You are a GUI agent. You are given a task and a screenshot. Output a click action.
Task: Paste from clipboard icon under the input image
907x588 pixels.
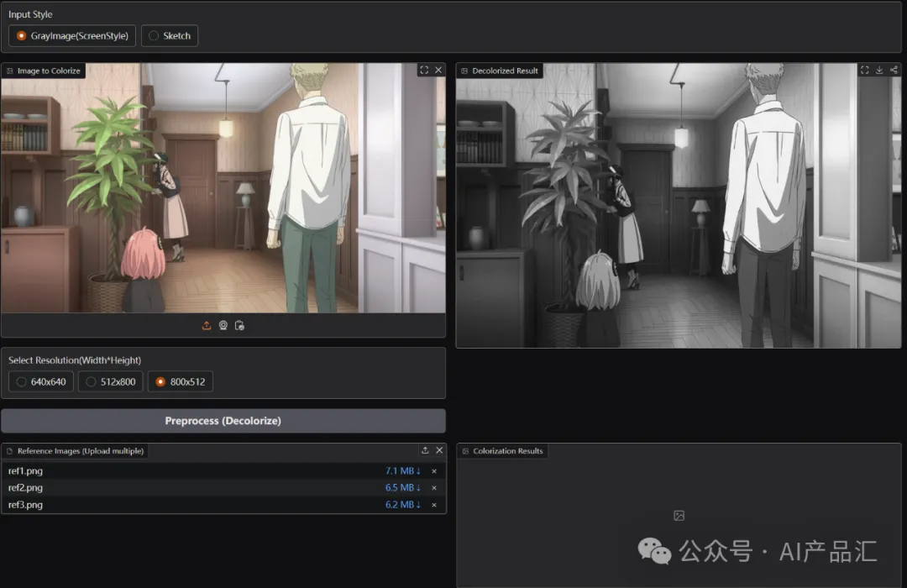pos(239,326)
